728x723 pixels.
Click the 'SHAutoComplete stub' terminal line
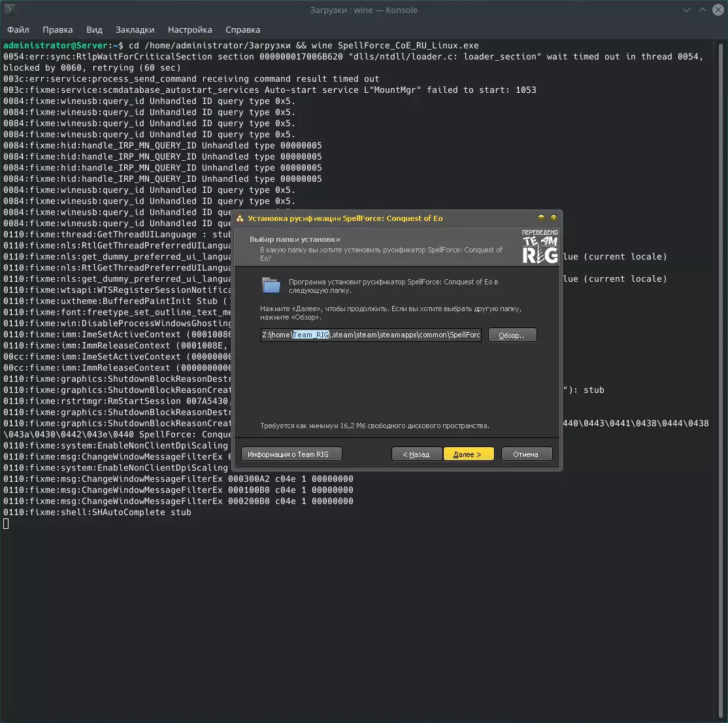(97, 513)
